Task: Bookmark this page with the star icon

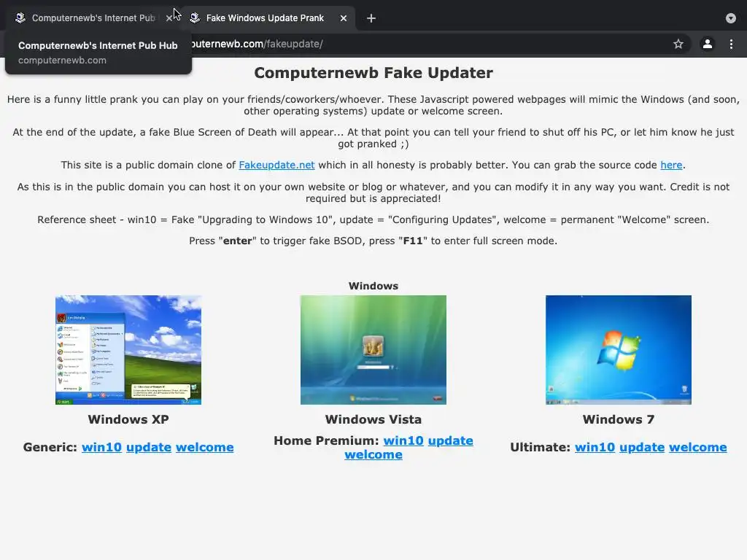Action: tap(678, 44)
